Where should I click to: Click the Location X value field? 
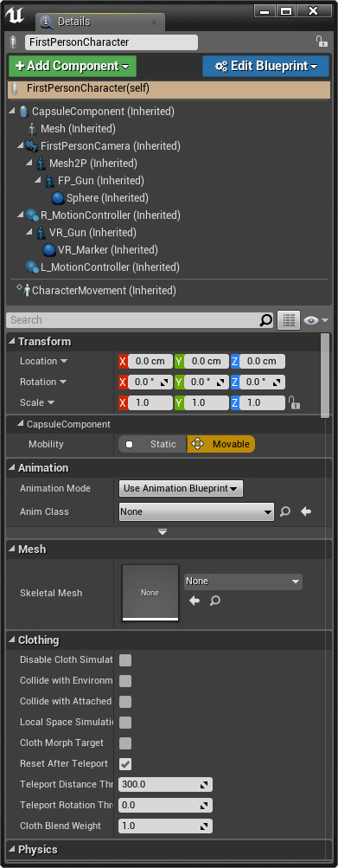pos(150,362)
